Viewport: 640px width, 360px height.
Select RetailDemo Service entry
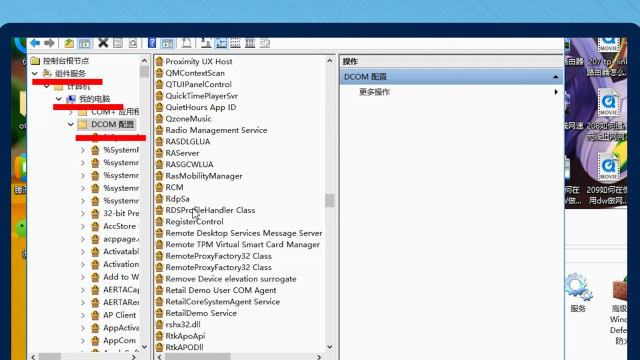click(201, 313)
